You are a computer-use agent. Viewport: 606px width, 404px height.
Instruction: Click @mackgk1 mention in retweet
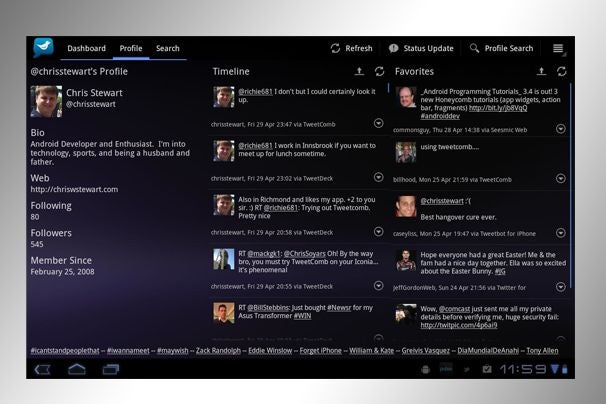(x=264, y=254)
